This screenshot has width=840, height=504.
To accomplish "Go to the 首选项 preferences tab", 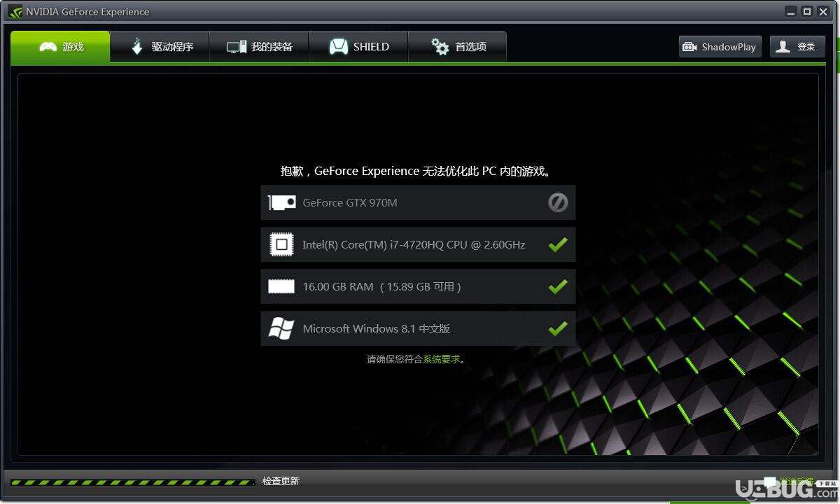I will point(458,47).
